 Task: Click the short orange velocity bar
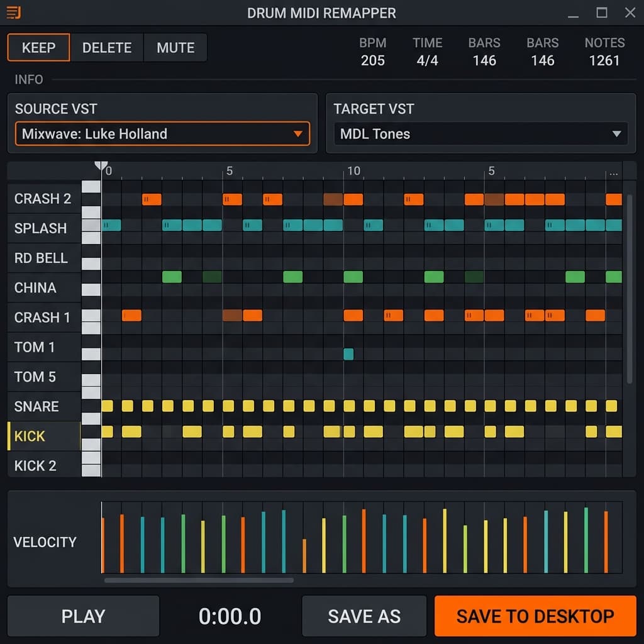point(304,556)
